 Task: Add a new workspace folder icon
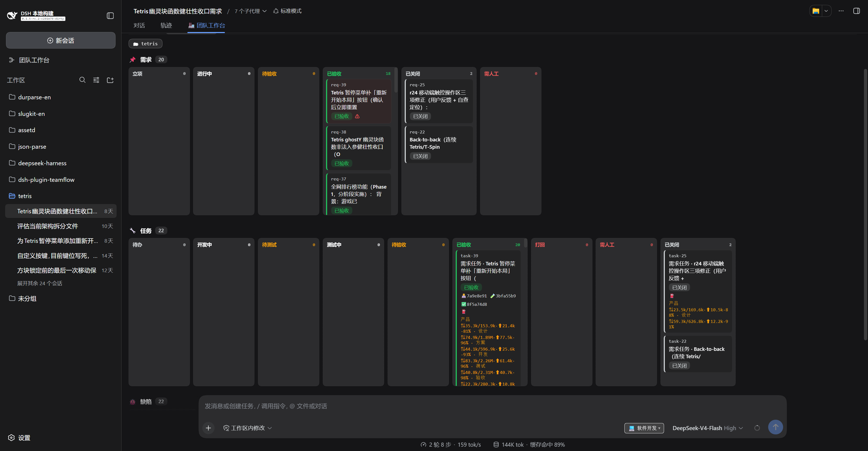(x=110, y=80)
